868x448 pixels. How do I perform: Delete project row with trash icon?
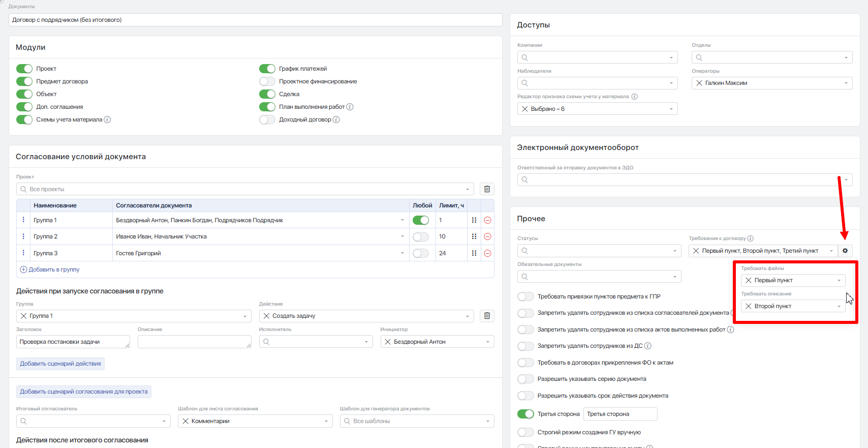click(487, 189)
